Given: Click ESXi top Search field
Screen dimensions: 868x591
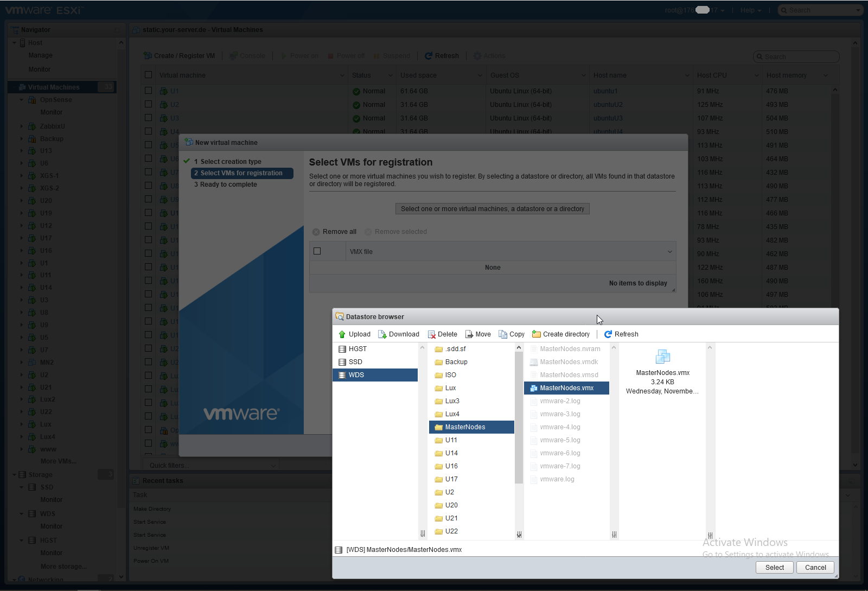Looking at the screenshot, I should [820, 10].
